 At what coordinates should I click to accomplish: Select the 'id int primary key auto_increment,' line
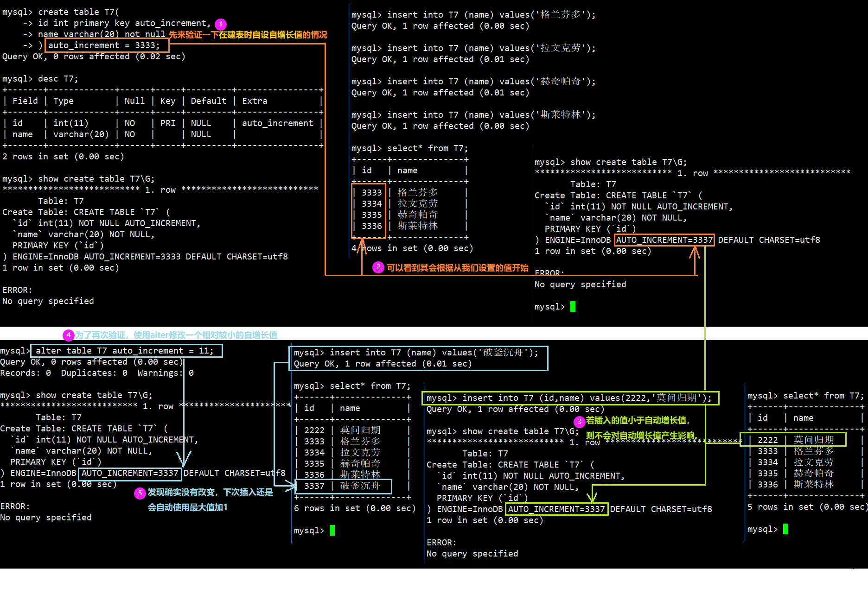[x=124, y=23]
